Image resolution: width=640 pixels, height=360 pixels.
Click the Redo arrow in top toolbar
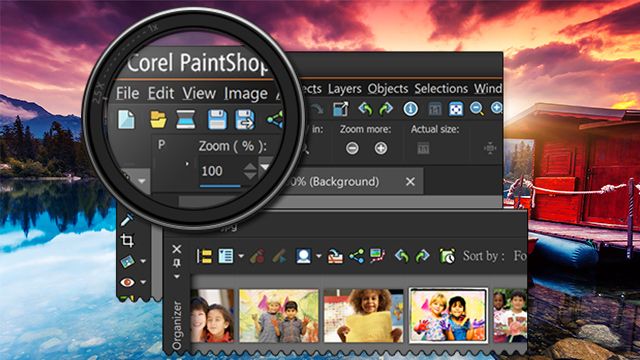tap(386, 109)
